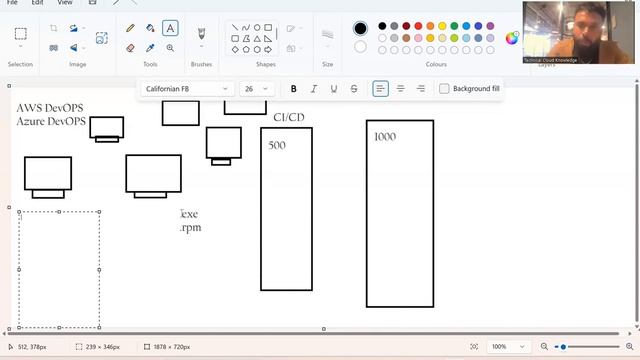The image size is (640, 360).
Task: Click the horizontal canvas scrollbar
Action: (x=313, y=333)
